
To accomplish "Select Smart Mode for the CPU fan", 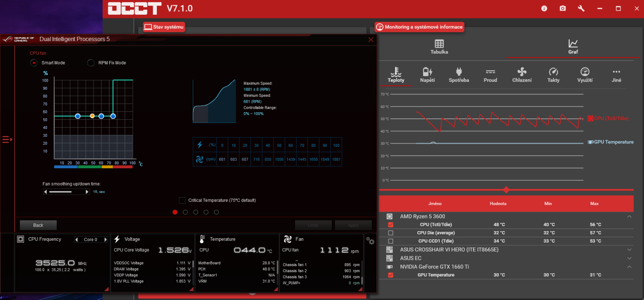I will [34, 63].
